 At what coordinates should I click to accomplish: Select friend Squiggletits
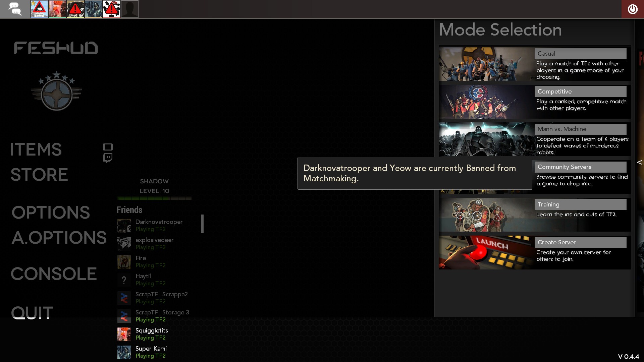pyautogui.click(x=159, y=334)
